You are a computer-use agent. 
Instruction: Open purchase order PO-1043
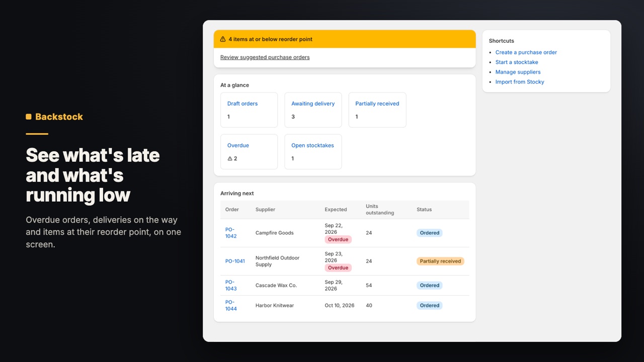[231, 286]
